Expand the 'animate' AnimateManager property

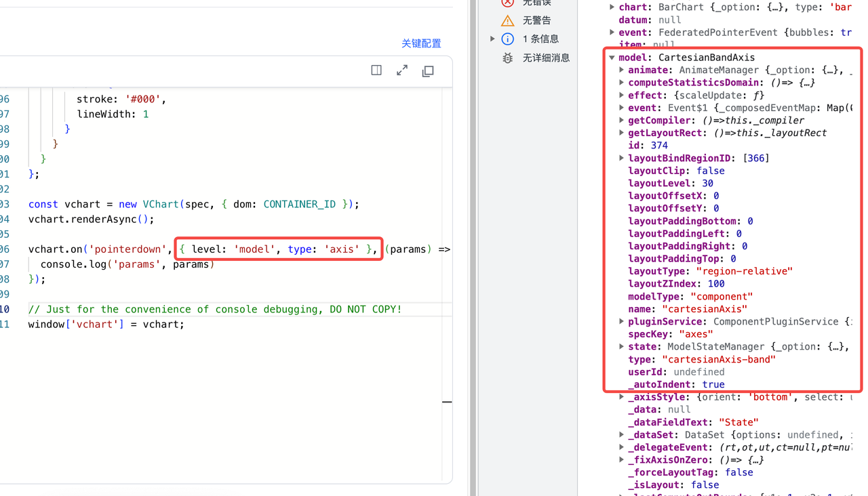(x=622, y=70)
